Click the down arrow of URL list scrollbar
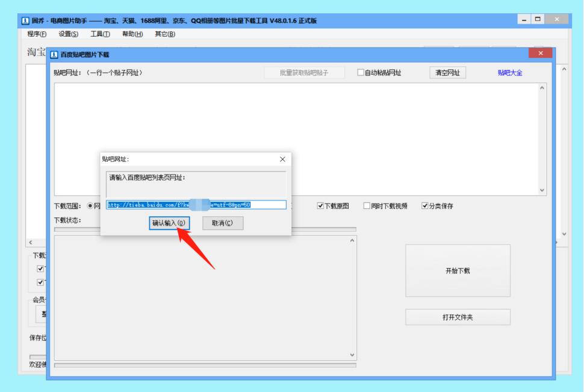The image size is (584, 392). (x=542, y=190)
